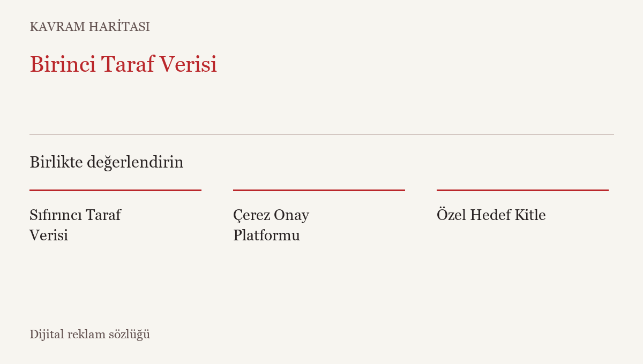Viewport: 643px width, 364px height.
Task: Click the red bar above Özel Hedef Kitle
Action: click(522, 190)
